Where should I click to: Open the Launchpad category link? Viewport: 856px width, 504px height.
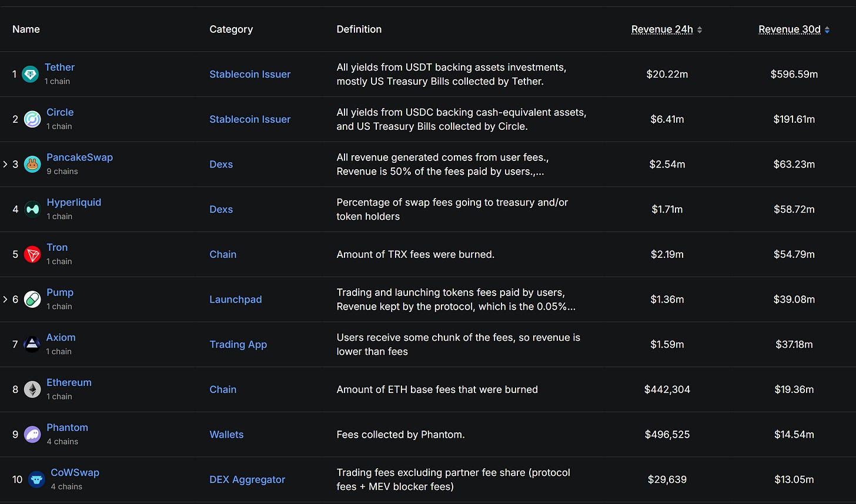pyautogui.click(x=236, y=300)
